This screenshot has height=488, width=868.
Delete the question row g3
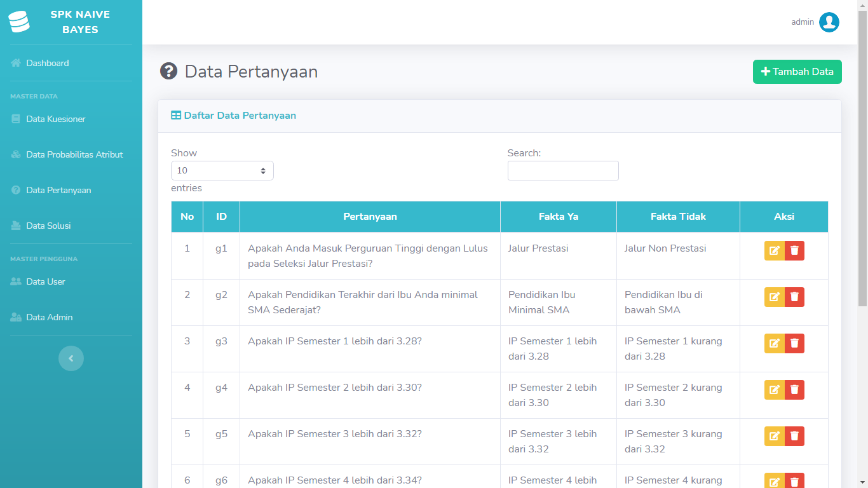[x=794, y=343]
